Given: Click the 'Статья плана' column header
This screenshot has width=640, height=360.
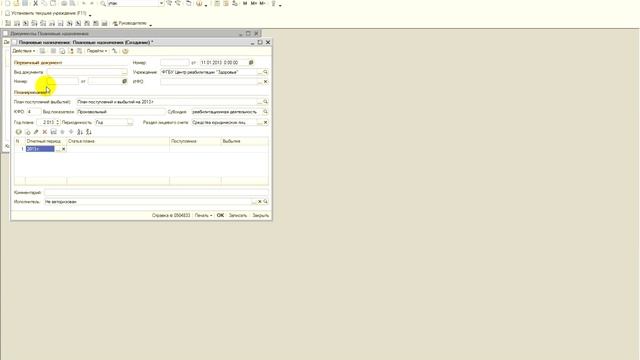Looking at the screenshot, I should pyautogui.click(x=118, y=141).
